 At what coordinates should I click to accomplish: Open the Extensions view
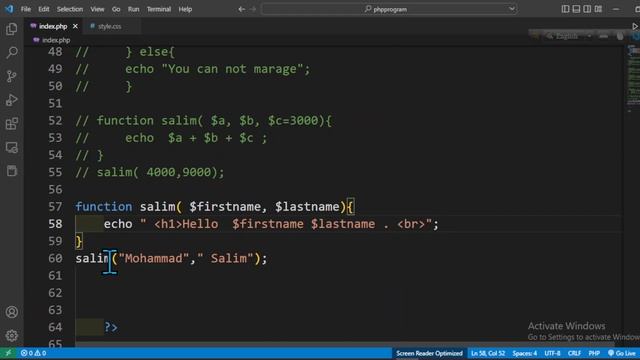(12, 124)
